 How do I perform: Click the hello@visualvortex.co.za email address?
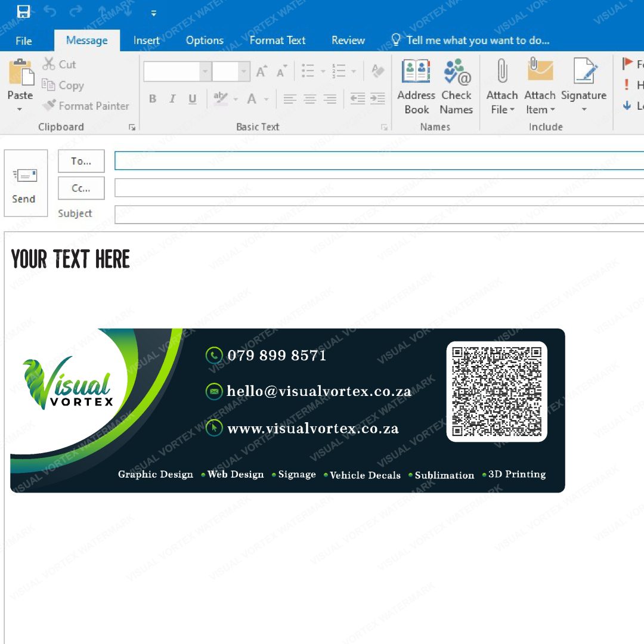pos(318,391)
